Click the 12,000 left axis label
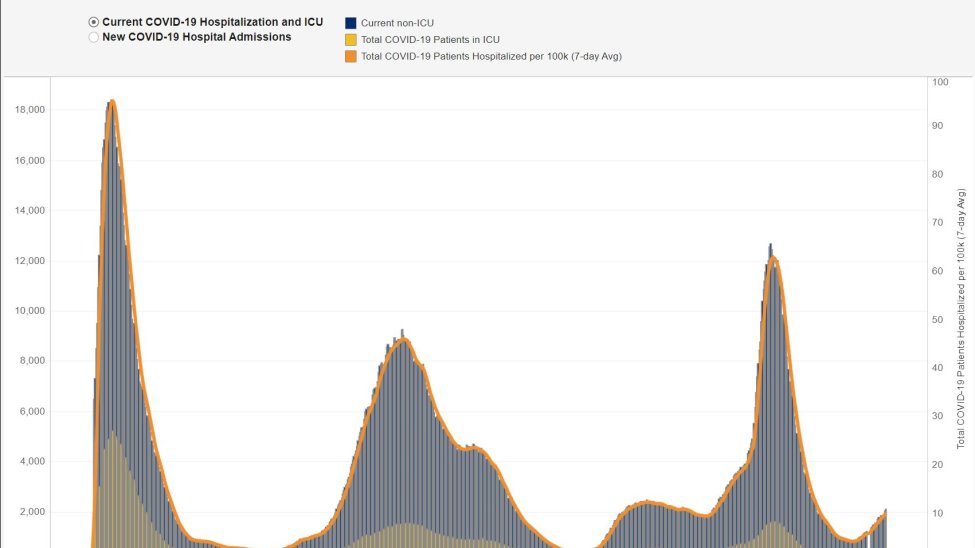 pyautogui.click(x=30, y=261)
